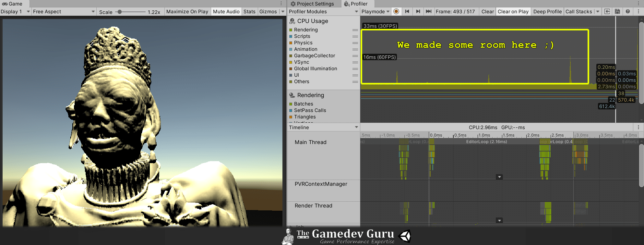Save profiler data with the disk icon
644x245 pixels.
[617, 11]
